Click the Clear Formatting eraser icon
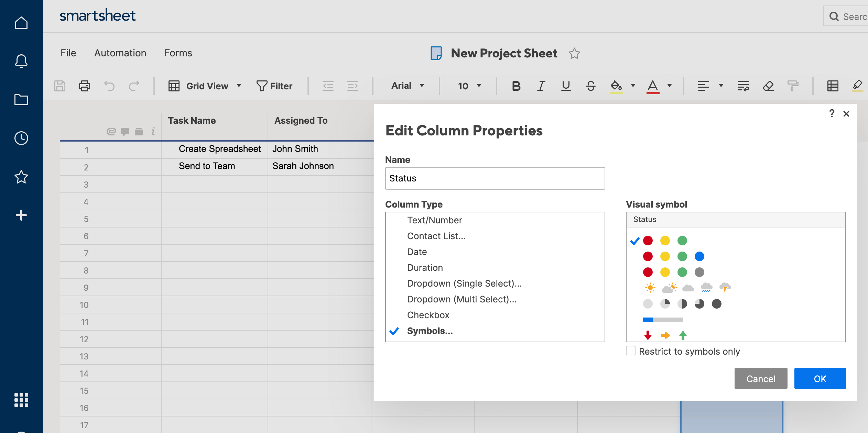 pyautogui.click(x=768, y=86)
